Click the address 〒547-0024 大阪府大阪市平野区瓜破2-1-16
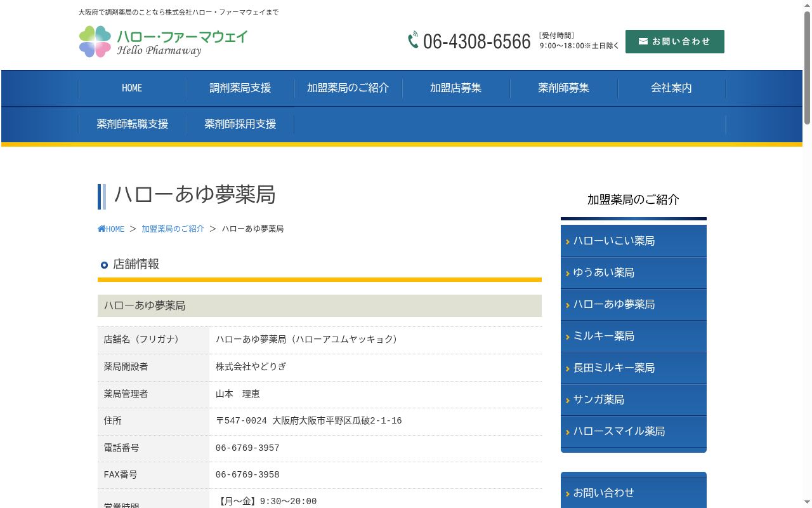This screenshot has height=508, width=812. tap(309, 421)
